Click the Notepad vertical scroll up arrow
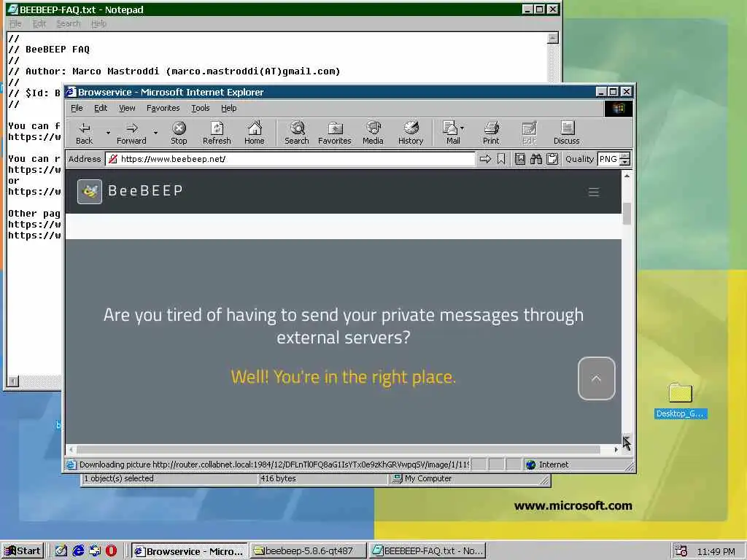747x560 pixels. coord(553,38)
